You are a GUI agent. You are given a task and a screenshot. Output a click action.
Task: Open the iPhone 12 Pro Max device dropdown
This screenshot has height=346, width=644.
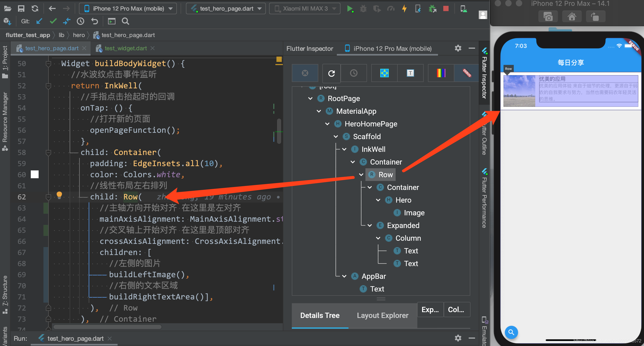(x=128, y=9)
